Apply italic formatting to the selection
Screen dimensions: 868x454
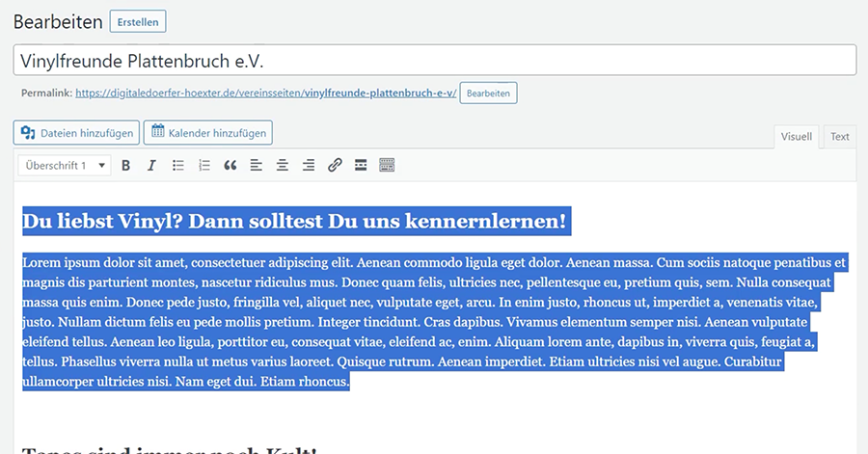coord(151,166)
